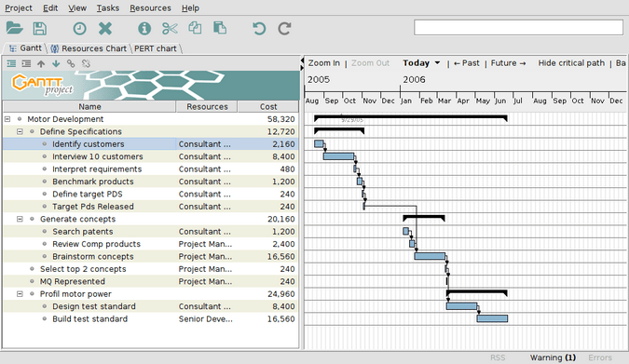Click the Open project folder icon
The image size is (629, 364).
tap(14, 28)
